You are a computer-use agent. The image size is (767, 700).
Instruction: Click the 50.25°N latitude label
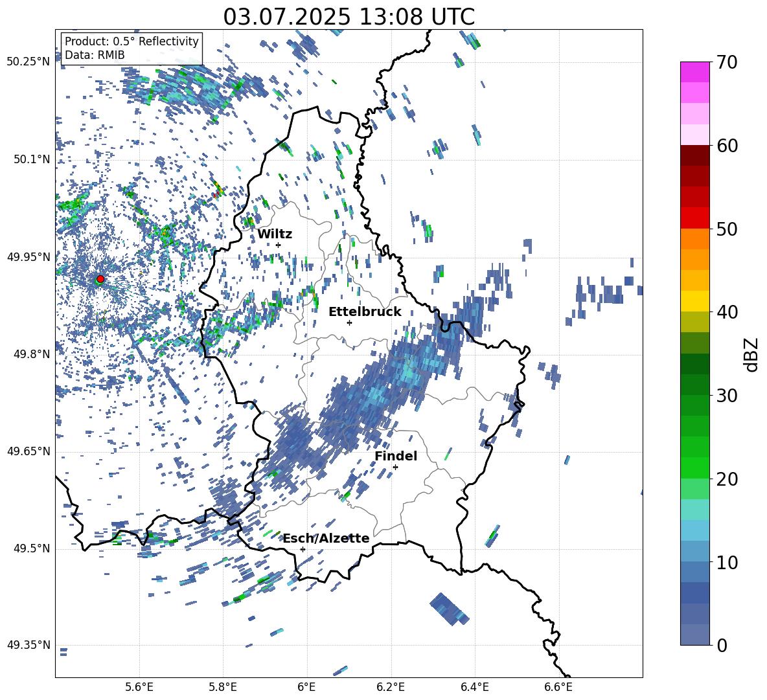(x=29, y=62)
